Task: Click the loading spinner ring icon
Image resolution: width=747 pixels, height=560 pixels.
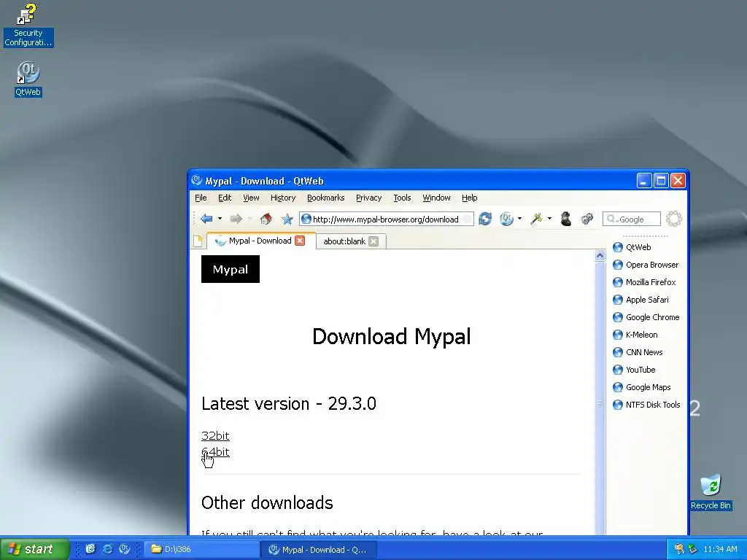Action: click(x=674, y=219)
